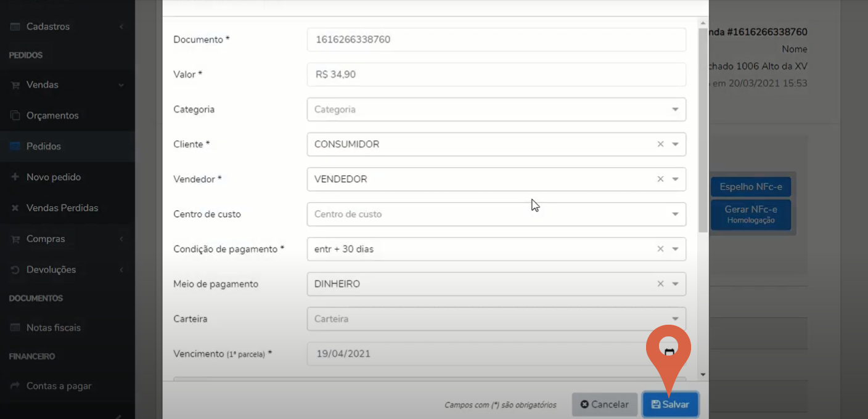
Task: Expand the Devoluções menu chevron
Action: coord(121,270)
